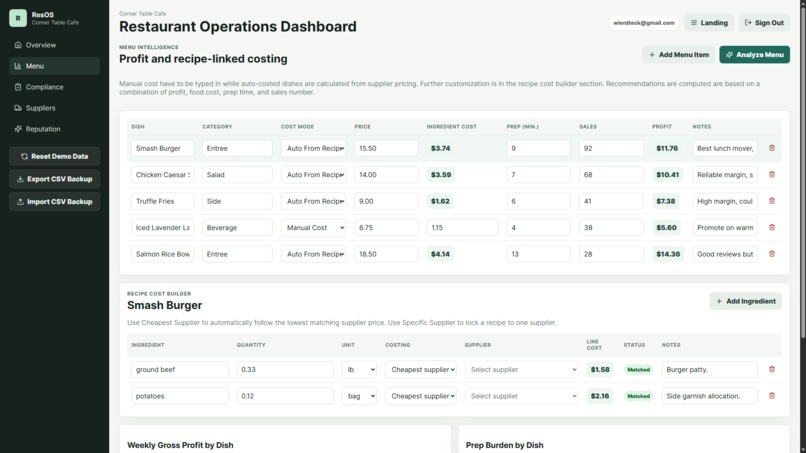Edit Iced Lavender ingredient cost 1.15
Viewport: 806px width, 453px height.
462,227
